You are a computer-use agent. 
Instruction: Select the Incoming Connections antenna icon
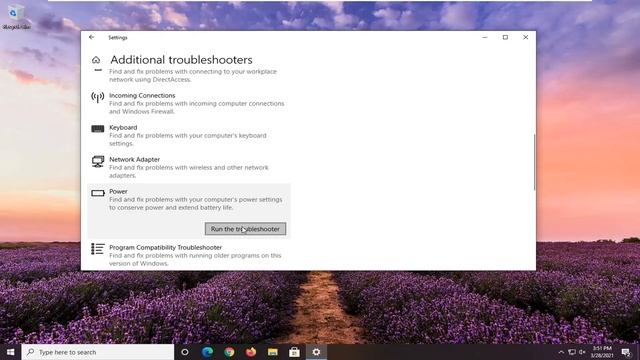point(98,97)
